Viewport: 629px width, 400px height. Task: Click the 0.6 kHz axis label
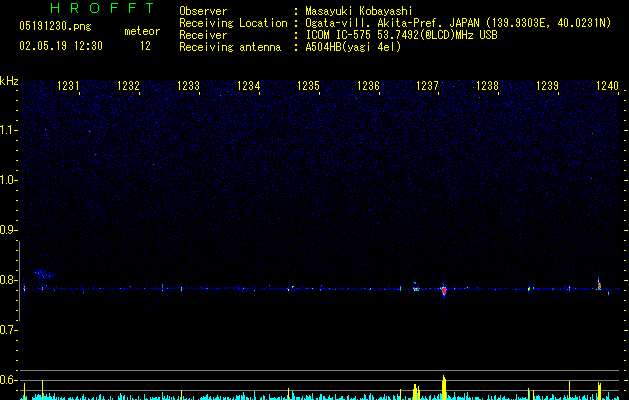8,380
